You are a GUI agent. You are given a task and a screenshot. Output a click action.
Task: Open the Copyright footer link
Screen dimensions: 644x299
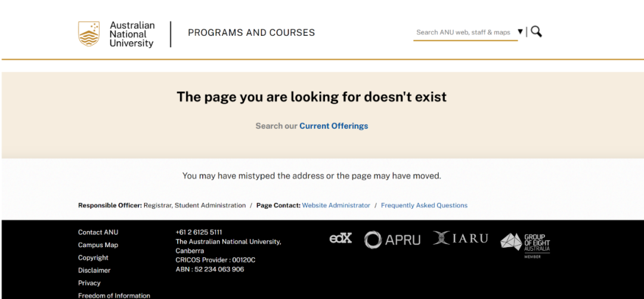[x=93, y=257]
